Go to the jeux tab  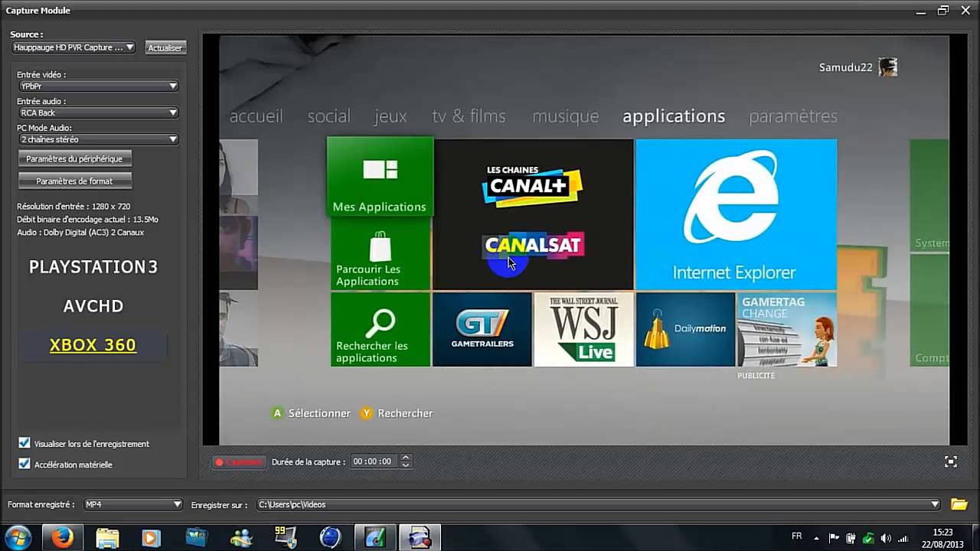click(390, 116)
